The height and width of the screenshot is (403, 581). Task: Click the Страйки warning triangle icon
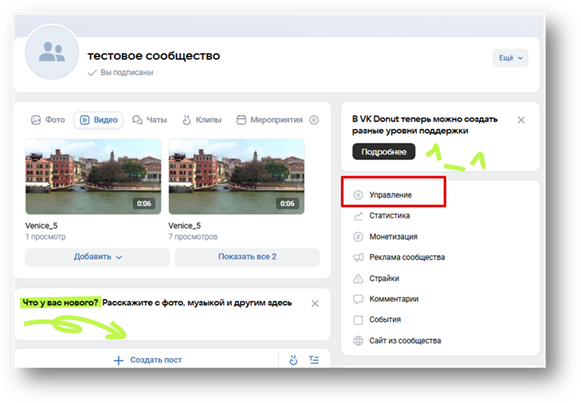358,278
